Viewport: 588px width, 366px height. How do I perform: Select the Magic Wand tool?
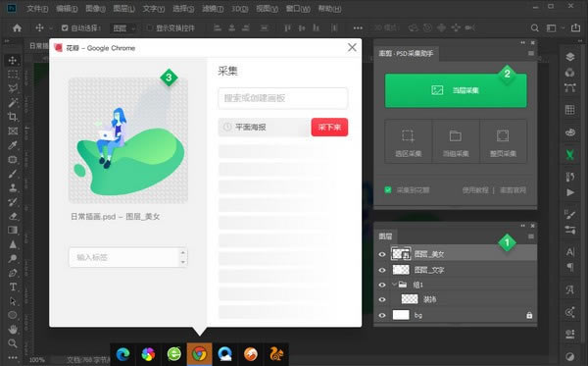click(x=13, y=102)
